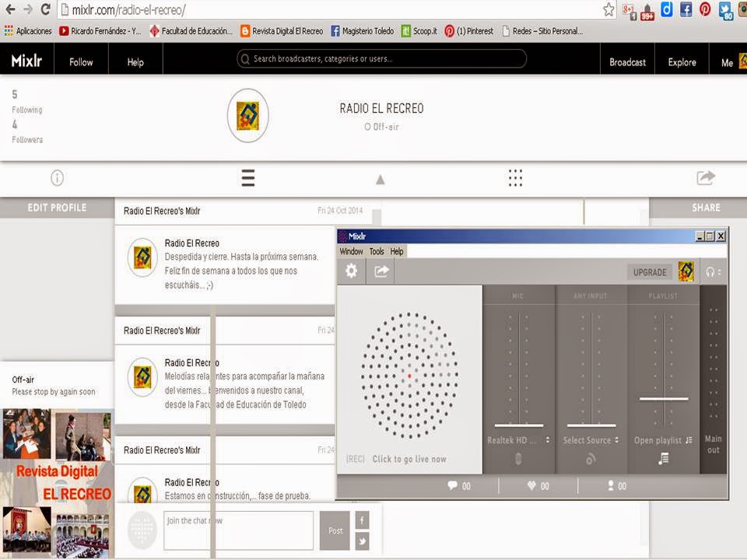The width and height of the screenshot is (747, 560).
Task: Click the dotted circle to go live
Action: point(409,376)
